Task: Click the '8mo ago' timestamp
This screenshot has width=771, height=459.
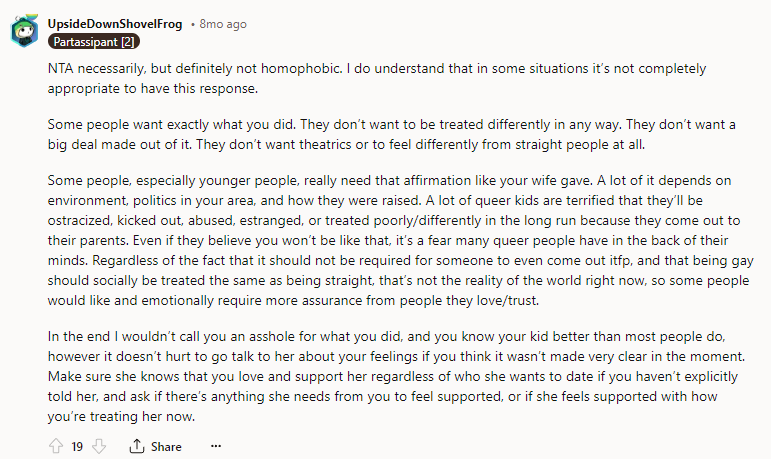Action: click(223, 23)
